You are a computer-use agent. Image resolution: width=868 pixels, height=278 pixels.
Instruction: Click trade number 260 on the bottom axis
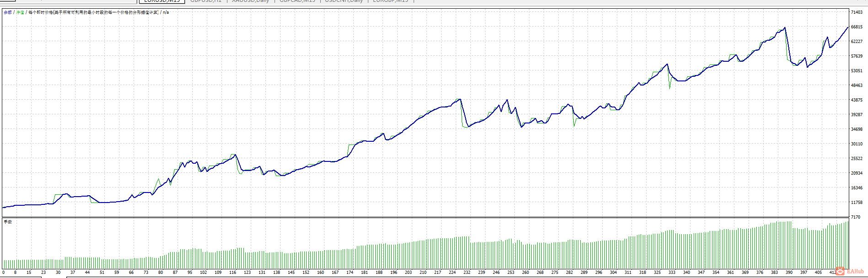pos(526,273)
